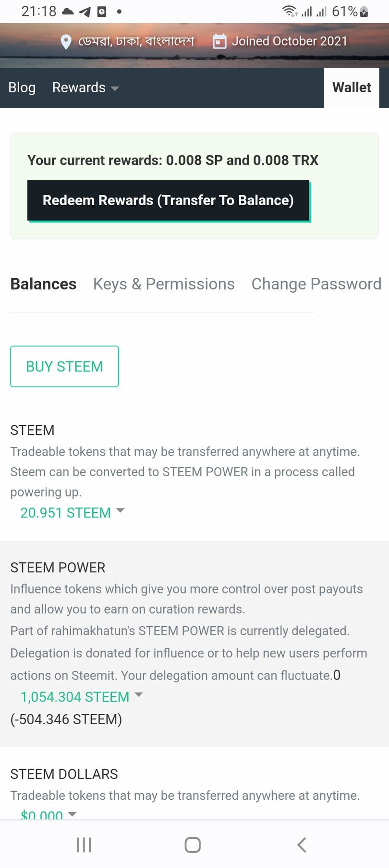Open the Wallet tab

click(x=352, y=87)
